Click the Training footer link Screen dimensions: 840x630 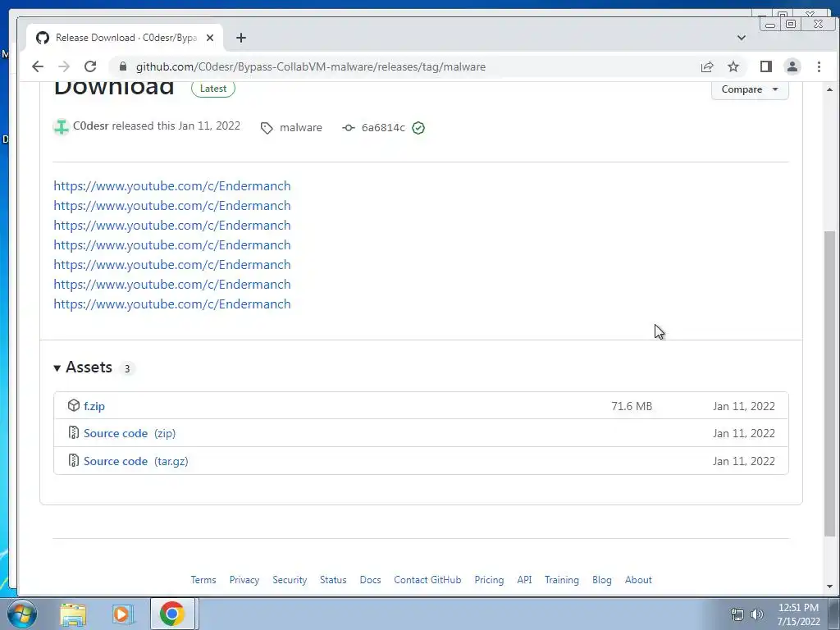pos(561,580)
